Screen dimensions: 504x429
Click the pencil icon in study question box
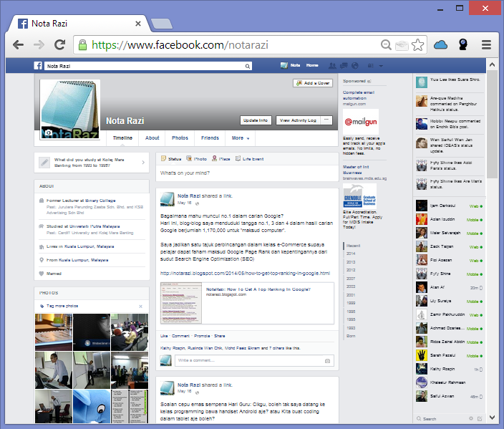pos(44,163)
